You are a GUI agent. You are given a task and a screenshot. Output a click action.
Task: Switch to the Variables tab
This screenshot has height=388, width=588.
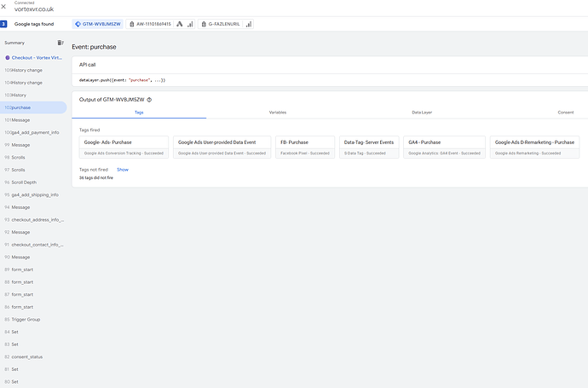[x=277, y=113]
